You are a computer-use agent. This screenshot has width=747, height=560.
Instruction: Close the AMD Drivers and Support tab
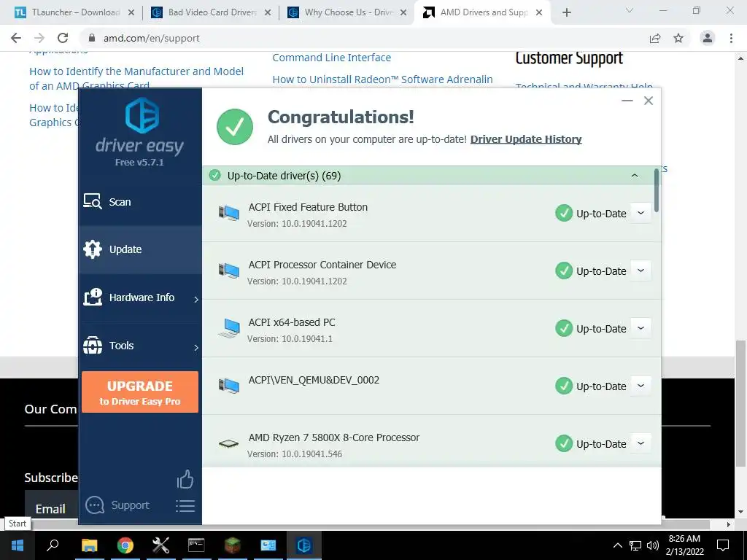539,13
